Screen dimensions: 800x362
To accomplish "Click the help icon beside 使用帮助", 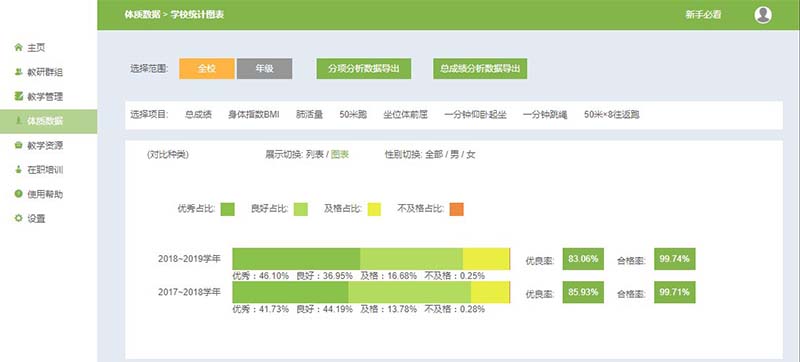I will (19, 194).
